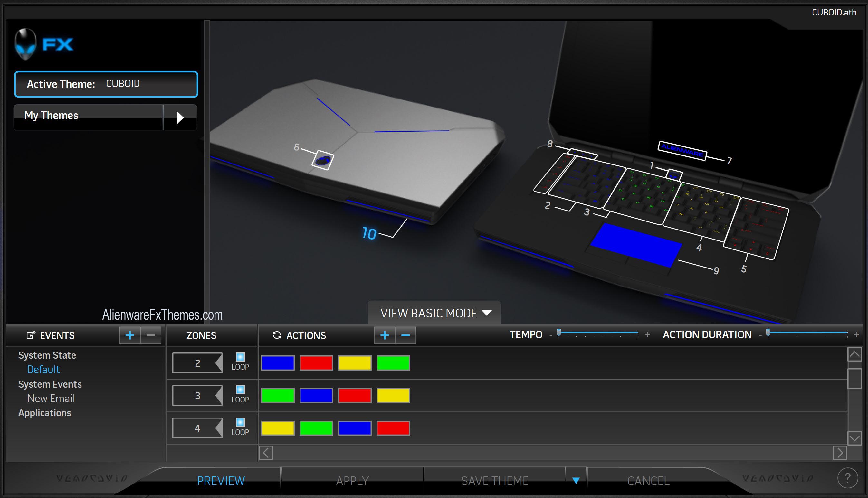Image resolution: width=868 pixels, height=498 pixels.
Task: Add a new action with plus icon
Action: (x=385, y=335)
